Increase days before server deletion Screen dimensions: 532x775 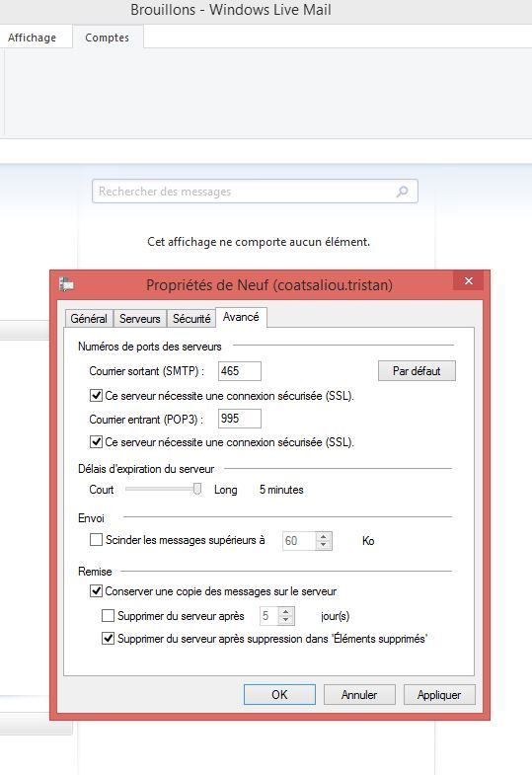[285, 612]
